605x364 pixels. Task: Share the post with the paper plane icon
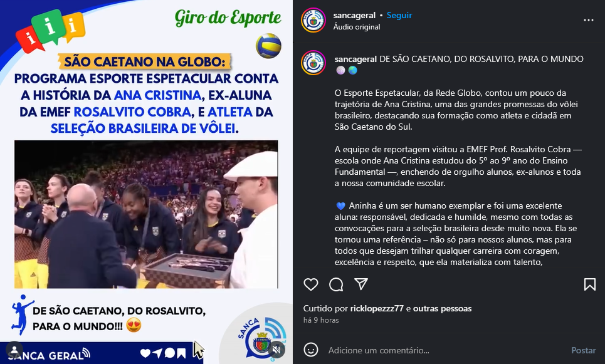pyautogui.click(x=360, y=284)
